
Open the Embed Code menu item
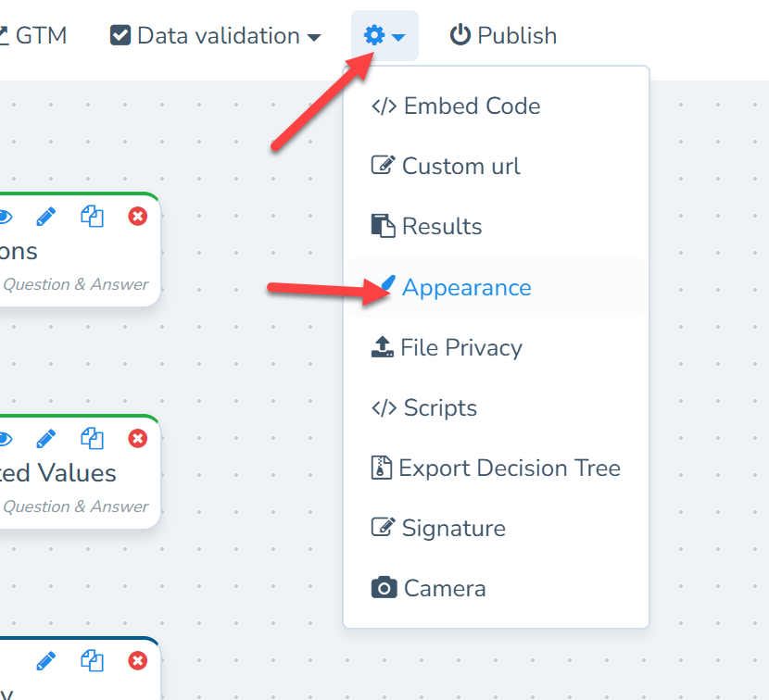[x=472, y=106]
